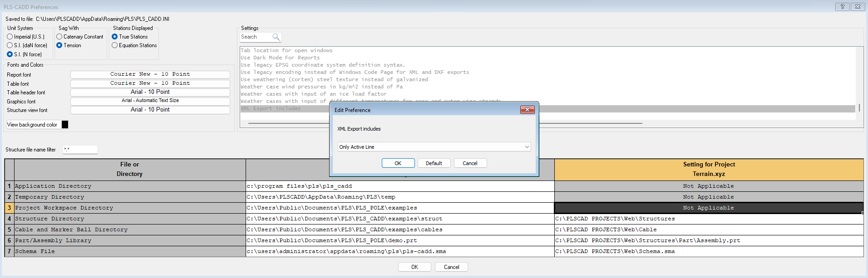Click PLS_POLE\demo.prt path cell
Screen dimensions: 868x278
[400, 240]
